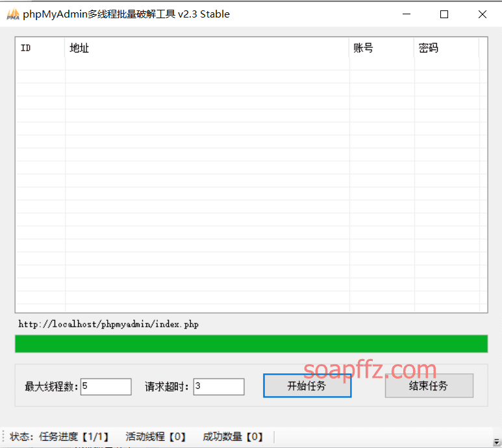Click the 成功数量【0】 status text
This screenshot has height=448, width=502.
tap(233, 436)
